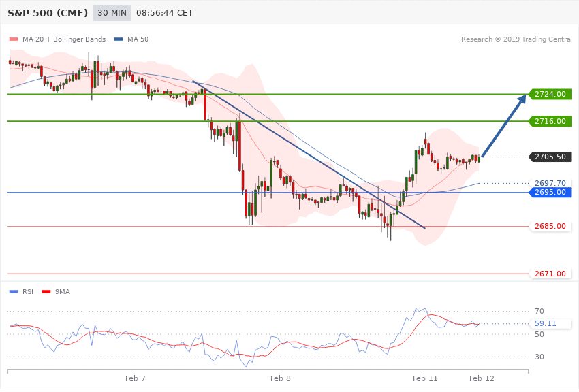Click the MA 50 legend color swatch
Image resolution: width=579 pixels, height=392 pixels.
[x=119, y=39]
